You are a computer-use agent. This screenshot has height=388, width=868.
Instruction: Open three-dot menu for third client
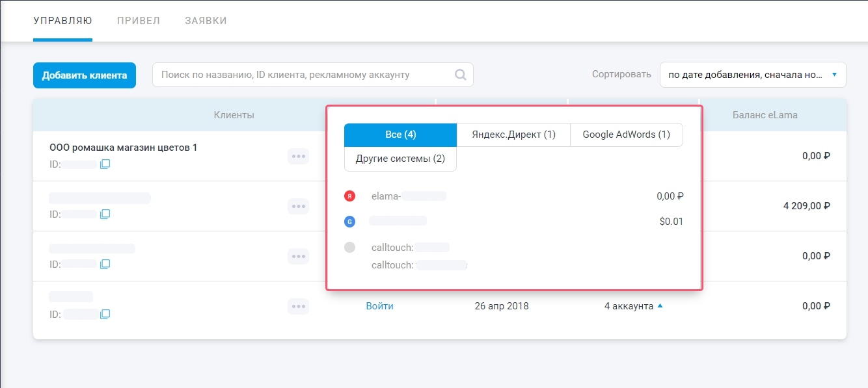(x=299, y=256)
